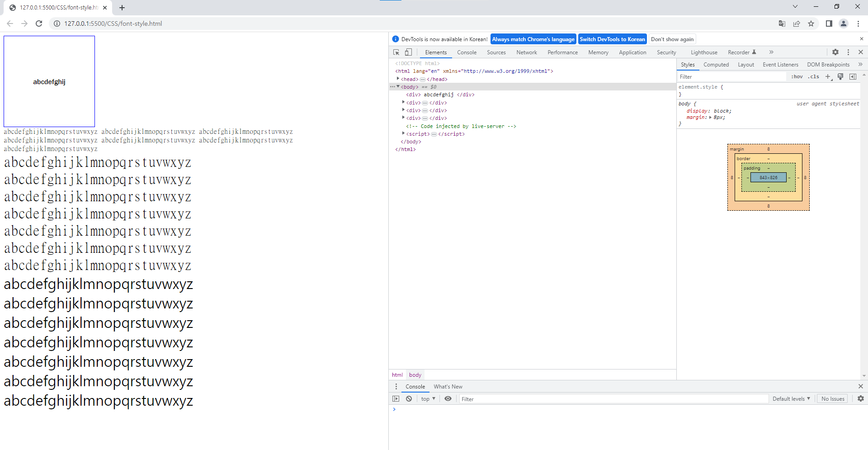Click Don't show again button
The image size is (868, 450).
click(x=672, y=39)
